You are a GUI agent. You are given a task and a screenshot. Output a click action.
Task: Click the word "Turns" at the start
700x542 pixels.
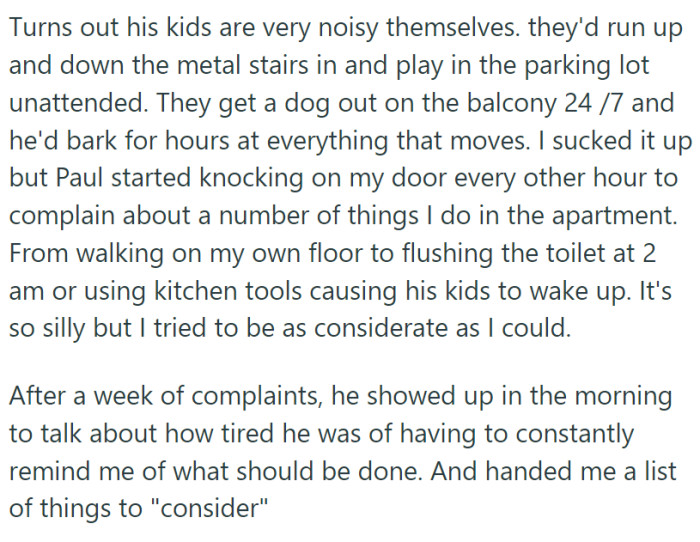click(x=39, y=27)
